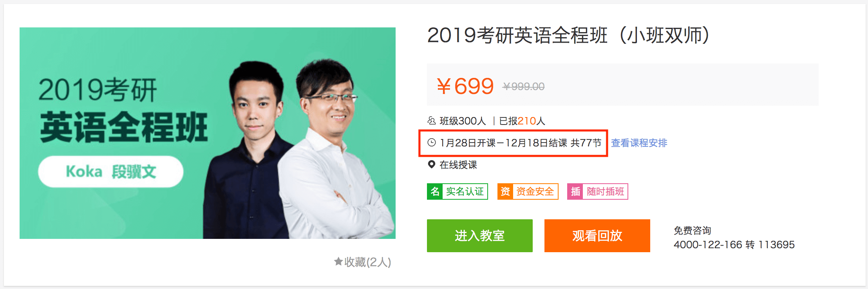This screenshot has height=289, width=868.
Task: Click the crossed-out ¥999.00 original price
Action: point(524,87)
